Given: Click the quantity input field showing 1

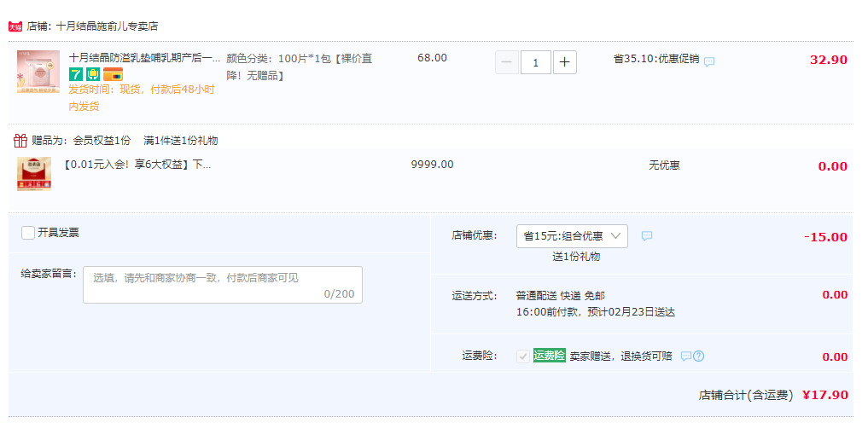Looking at the screenshot, I should 535,62.
